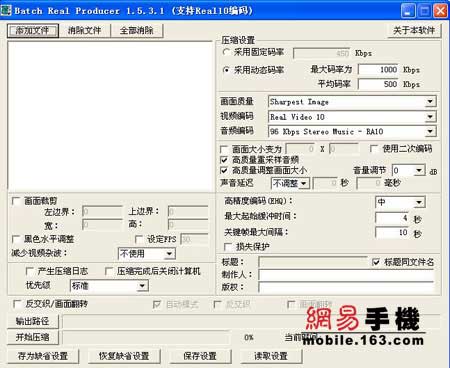Enable 压缩完成后关闭计算机 checkbox

pyautogui.click(x=109, y=271)
